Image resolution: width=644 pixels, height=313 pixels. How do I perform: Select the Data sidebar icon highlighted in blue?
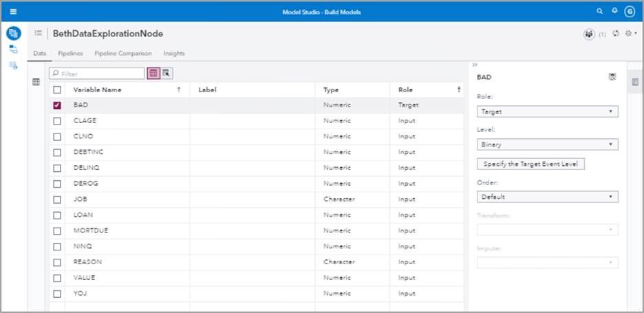[14, 33]
